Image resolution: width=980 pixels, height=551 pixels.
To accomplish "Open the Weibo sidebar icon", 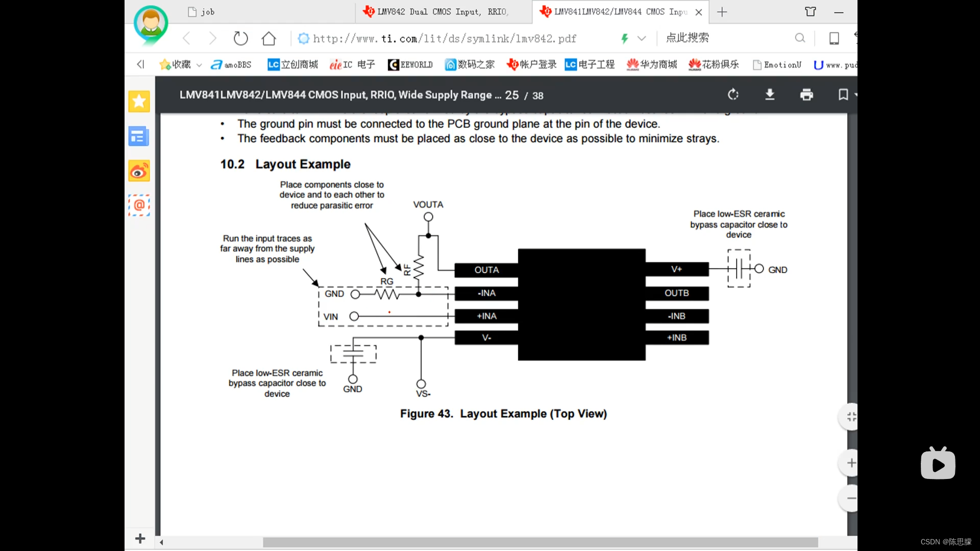I will pyautogui.click(x=139, y=171).
